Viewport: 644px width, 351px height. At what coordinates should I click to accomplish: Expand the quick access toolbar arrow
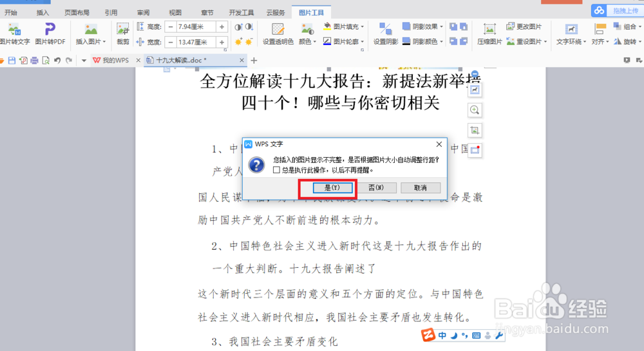84,61
